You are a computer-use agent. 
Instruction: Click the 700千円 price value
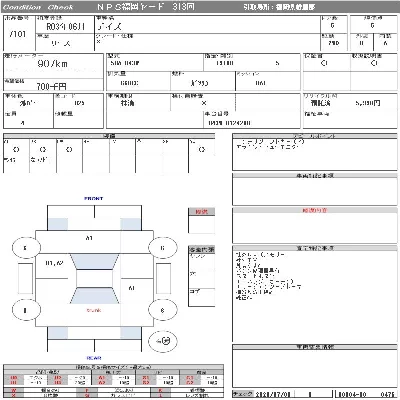(x=51, y=87)
